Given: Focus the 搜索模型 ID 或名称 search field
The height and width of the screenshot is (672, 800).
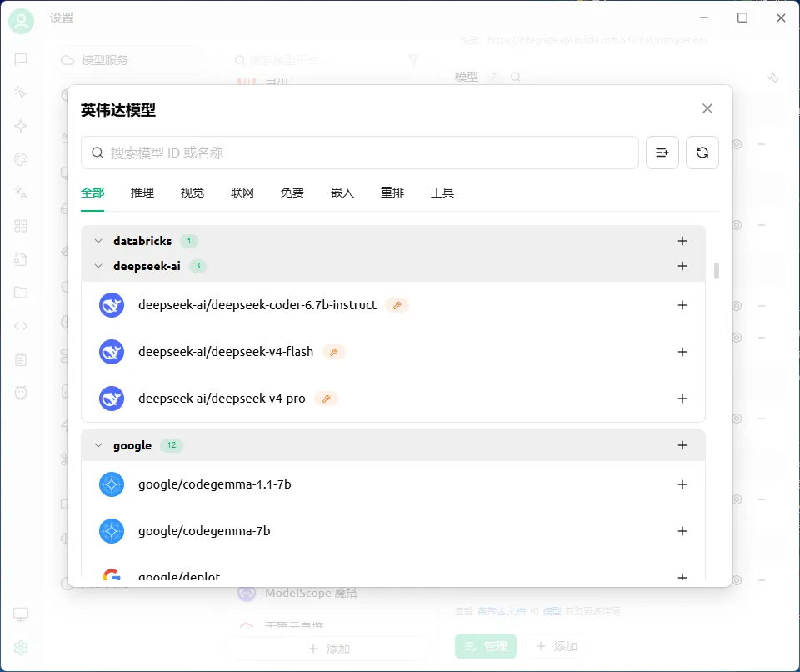Looking at the screenshot, I should coord(360,153).
